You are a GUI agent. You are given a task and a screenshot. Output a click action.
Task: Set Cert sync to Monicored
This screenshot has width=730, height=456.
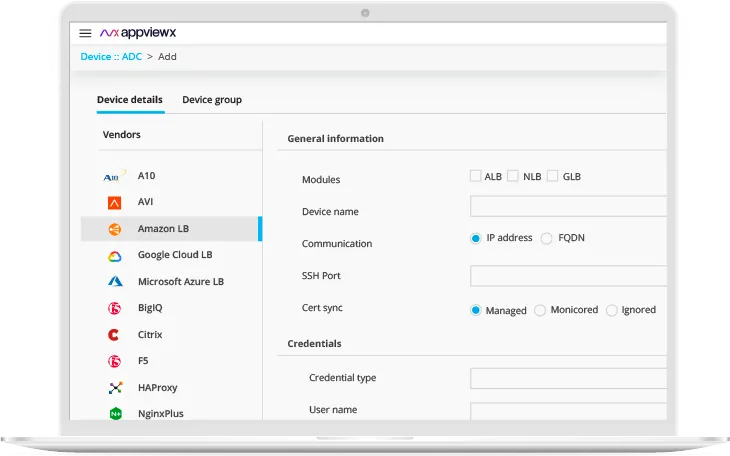pyautogui.click(x=540, y=310)
